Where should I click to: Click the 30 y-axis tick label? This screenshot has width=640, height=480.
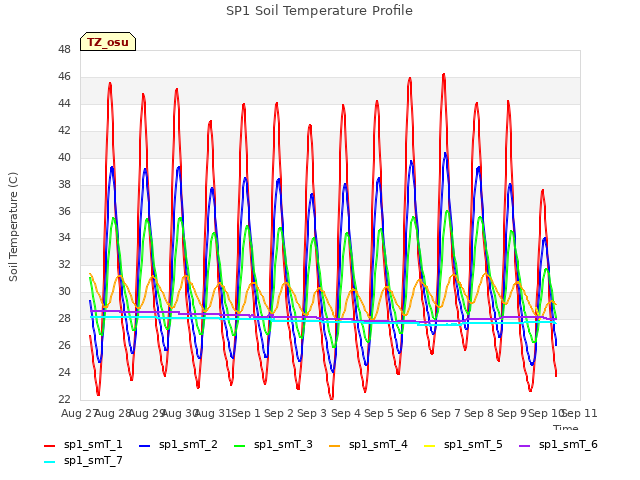64,292
